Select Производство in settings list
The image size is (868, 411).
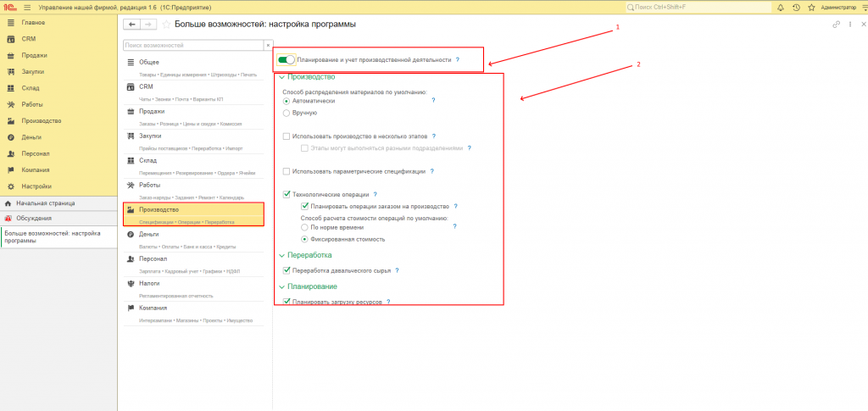193,214
